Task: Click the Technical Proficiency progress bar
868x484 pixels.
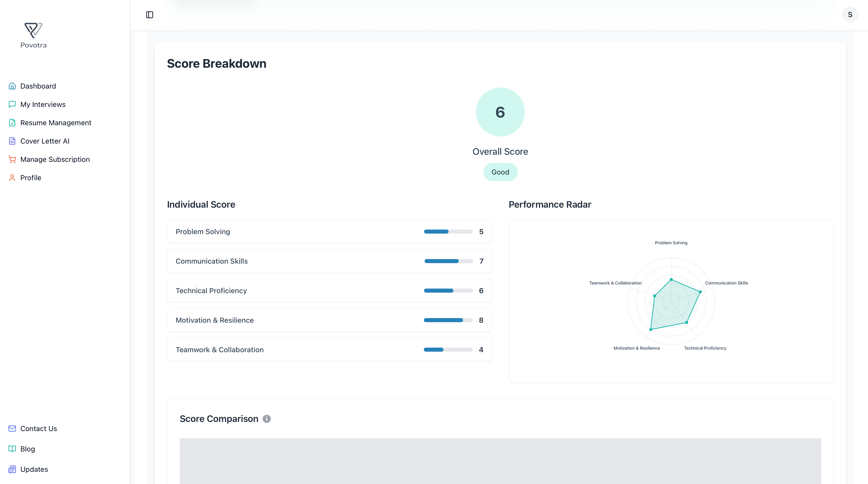Action: (448, 290)
